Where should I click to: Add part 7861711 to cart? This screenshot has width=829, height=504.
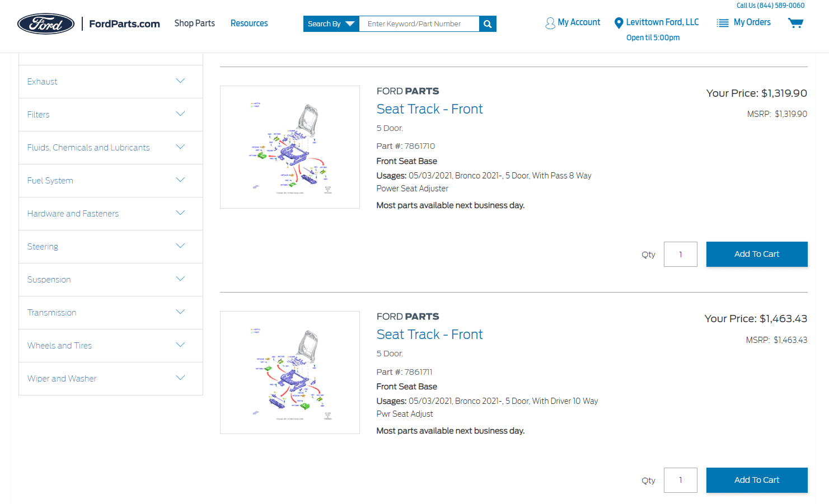tap(757, 480)
